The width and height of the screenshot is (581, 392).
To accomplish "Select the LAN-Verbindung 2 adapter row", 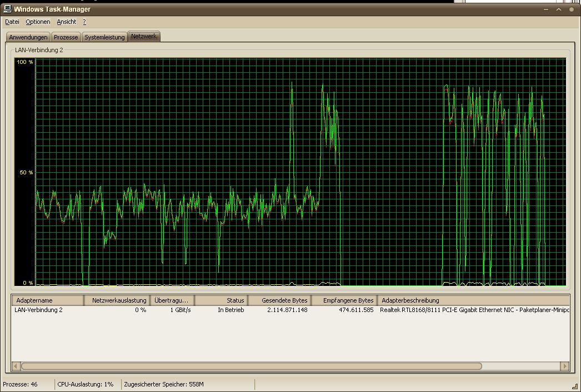I will (x=38, y=310).
